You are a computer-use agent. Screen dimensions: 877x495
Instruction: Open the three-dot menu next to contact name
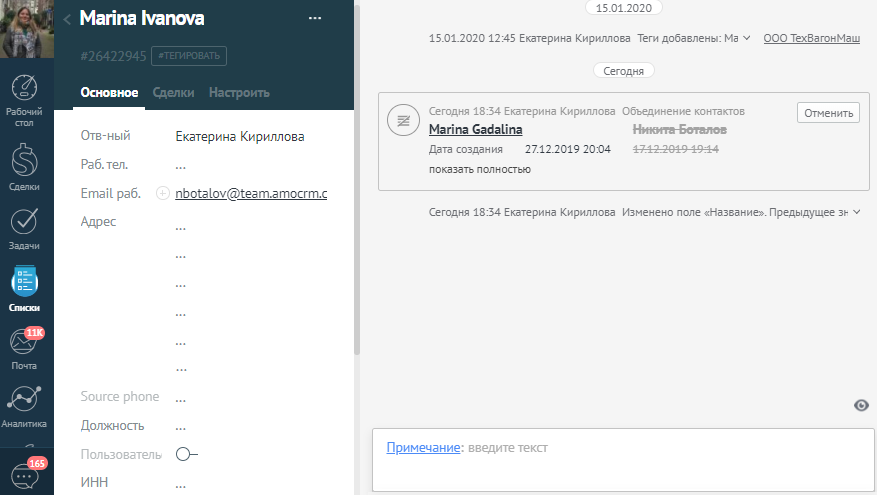click(x=316, y=19)
